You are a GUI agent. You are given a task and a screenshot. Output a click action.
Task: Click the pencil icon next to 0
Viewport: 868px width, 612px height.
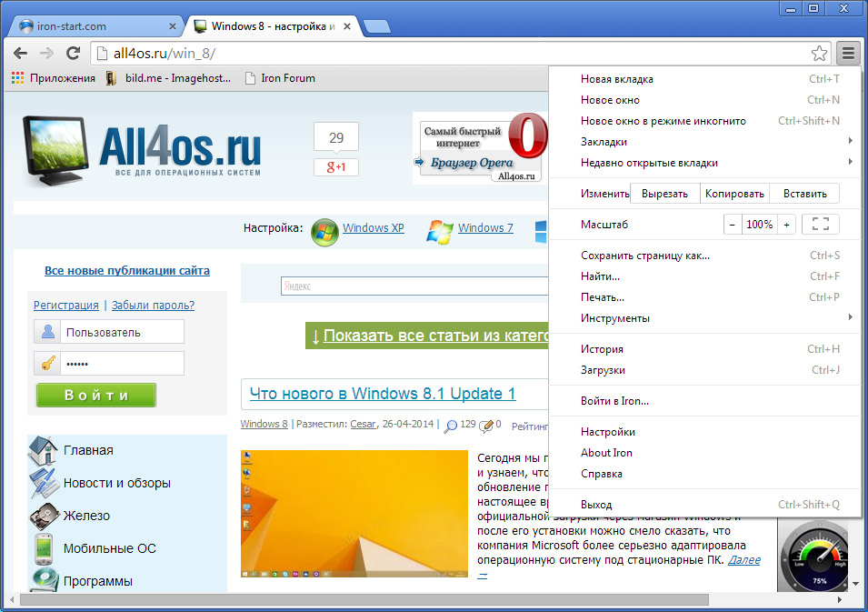[x=486, y=426]
